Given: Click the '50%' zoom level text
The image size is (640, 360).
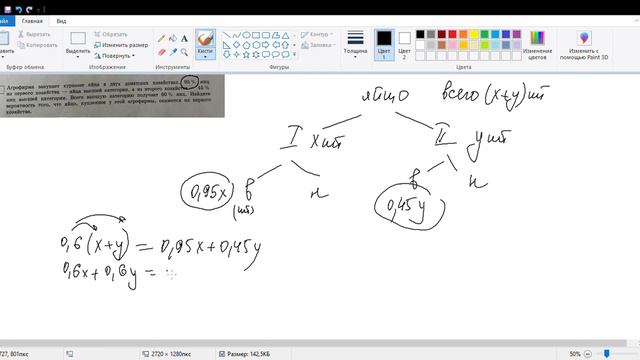Looking at the screenshot, I should pyautogui.click(x=575, y=354).
